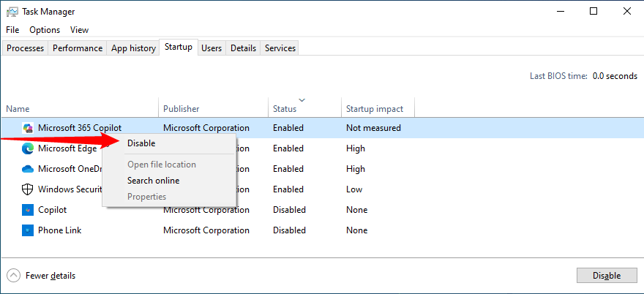Select the Microsoft 365 Copilot row name

click(x=80, y=128)
